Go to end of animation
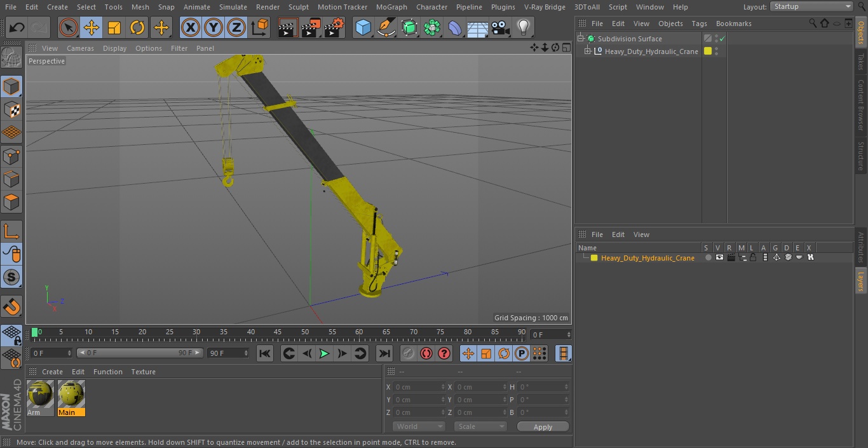The height and width of the screenshot is (448, 868). pyautogui.click(x=384, y=353)
